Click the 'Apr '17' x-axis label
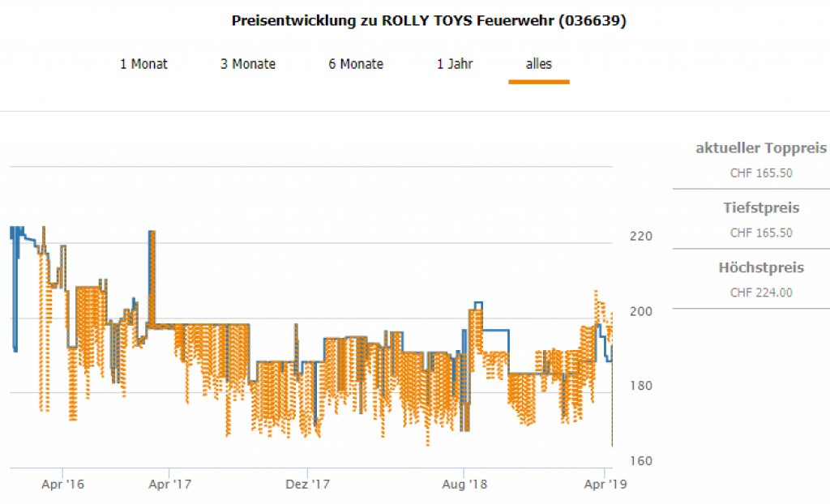Viewport: 830px width, 504px height. [170, 485]
